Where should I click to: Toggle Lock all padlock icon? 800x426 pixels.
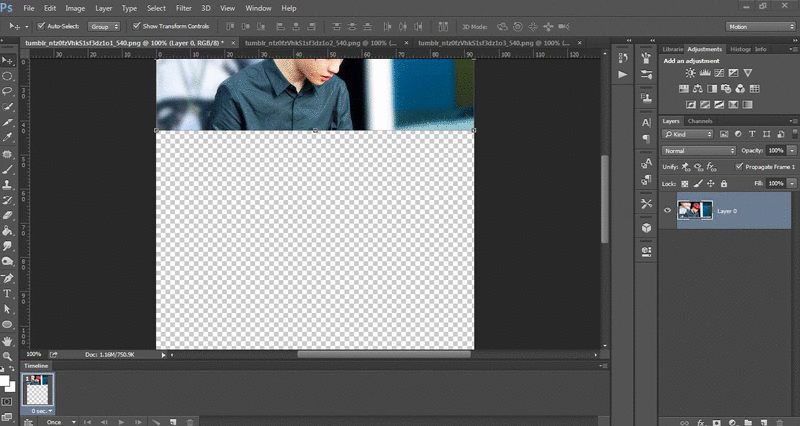tap(723, 184)
